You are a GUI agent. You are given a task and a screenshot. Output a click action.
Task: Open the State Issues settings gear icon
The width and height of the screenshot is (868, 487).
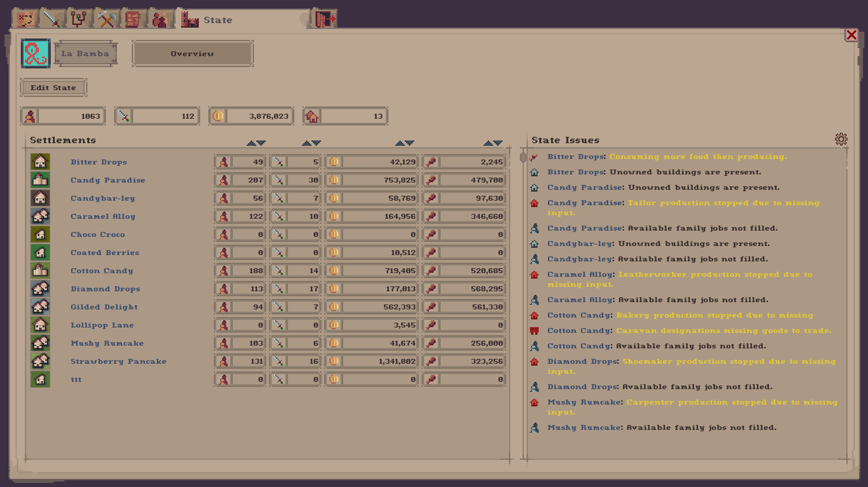point(840,139)
